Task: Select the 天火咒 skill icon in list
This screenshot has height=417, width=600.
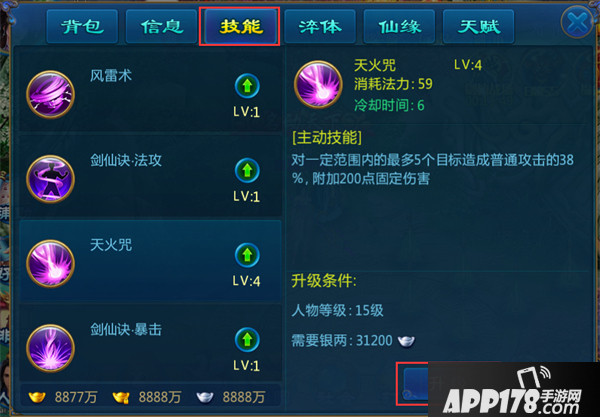Action: 50,264
